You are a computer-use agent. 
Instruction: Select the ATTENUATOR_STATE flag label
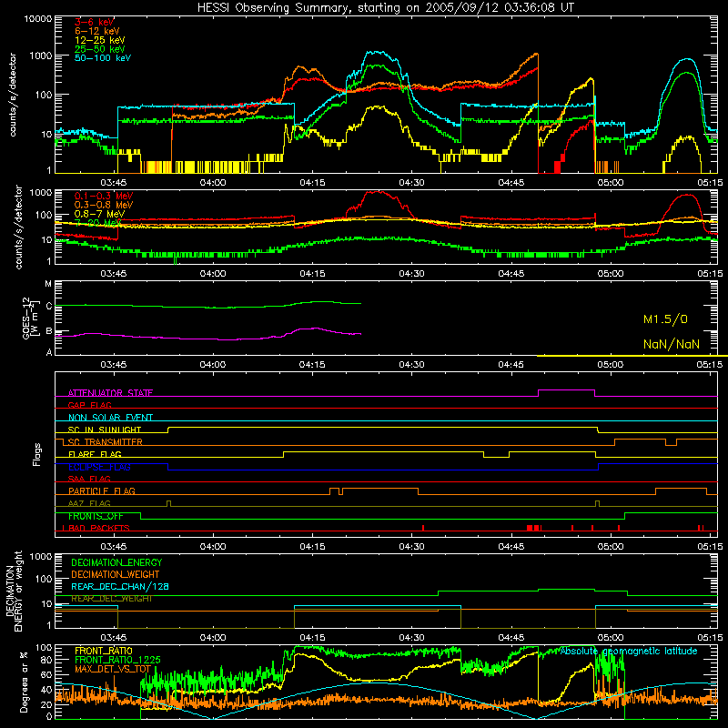pos(110,393)
